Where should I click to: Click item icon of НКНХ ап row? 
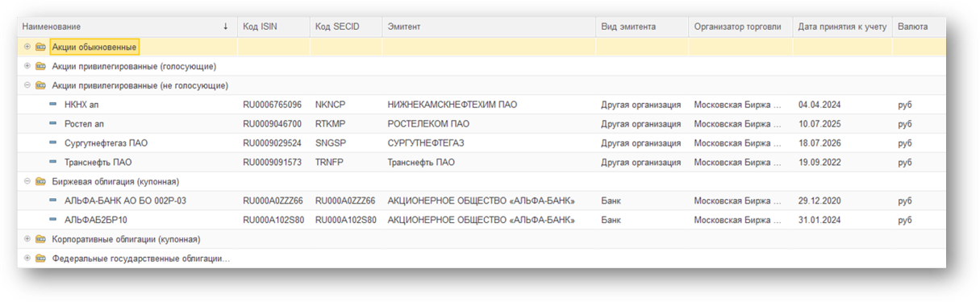53,105
